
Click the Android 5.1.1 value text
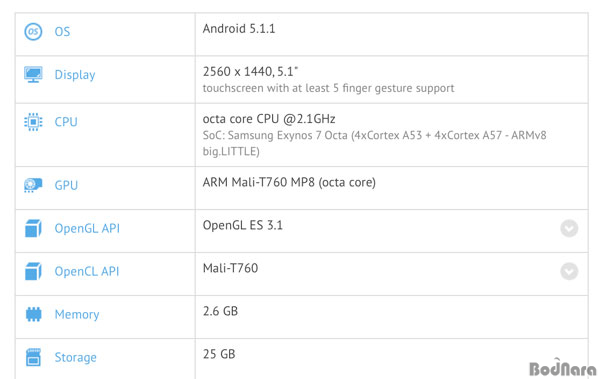pos(239,29)
